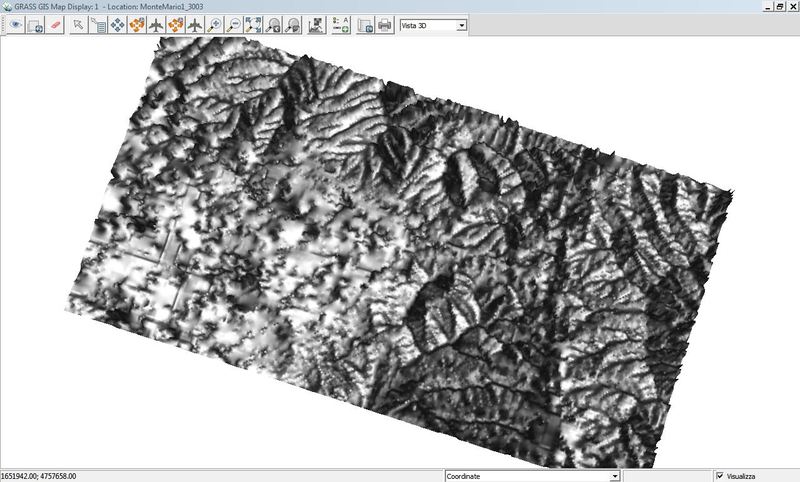Toggle the Visualizza checkbox
The image size is (800, 482).
(x=720, y=476)
